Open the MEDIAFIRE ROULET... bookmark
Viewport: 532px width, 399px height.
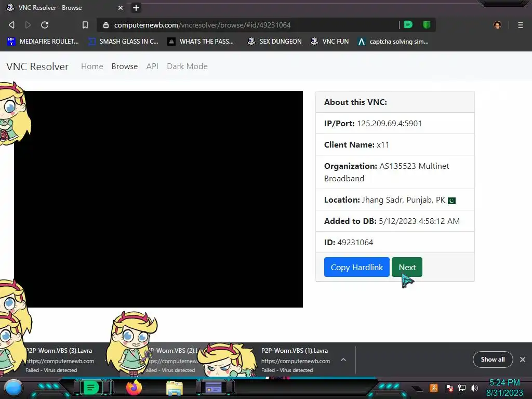pos(43,42)
